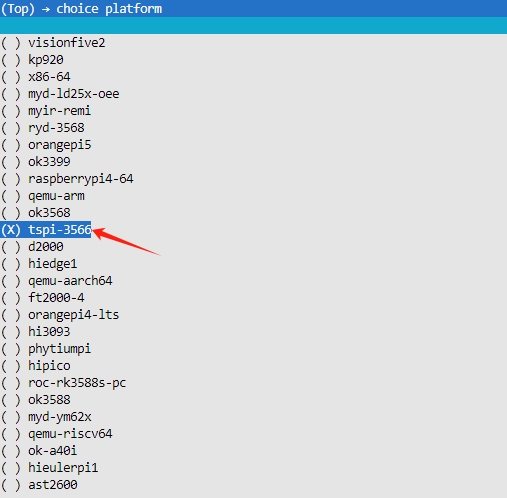Select roc-rk3588s-pc platform
The width and height of the screenshot is (507, 498).
[64, 383]
